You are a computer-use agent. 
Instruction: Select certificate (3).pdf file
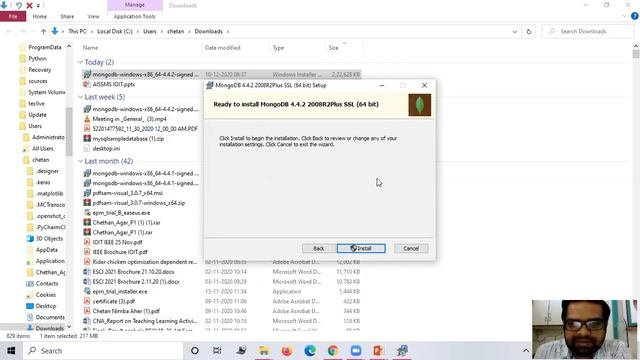pyautogui.click(x=113, y=301)
